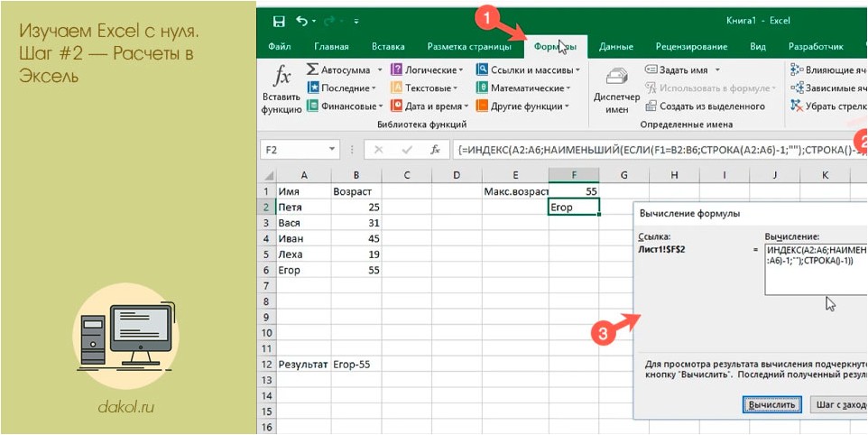Open the Дата и время functions list
The height and width of the screenshot is (435, 868).
[429, 106]
